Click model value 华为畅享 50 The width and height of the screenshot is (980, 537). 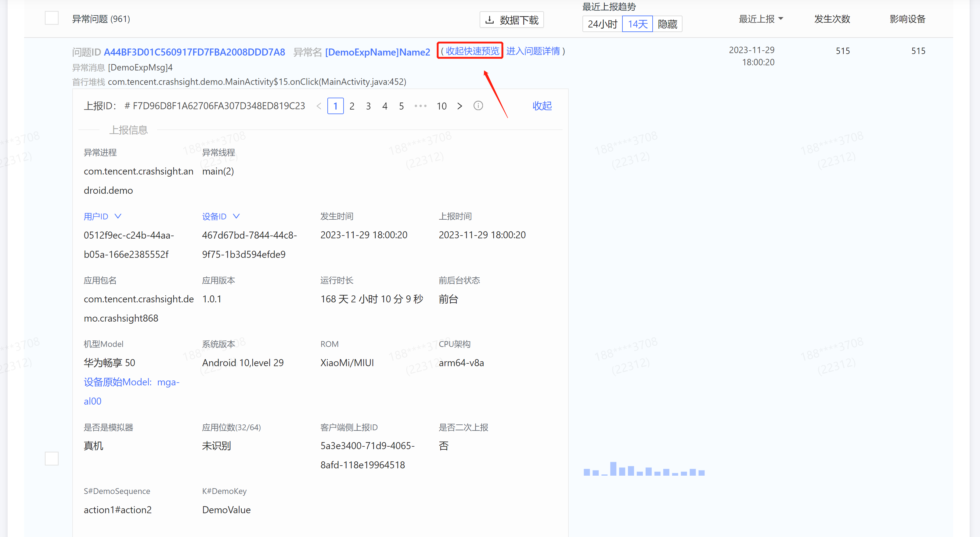tap(110, 363)
